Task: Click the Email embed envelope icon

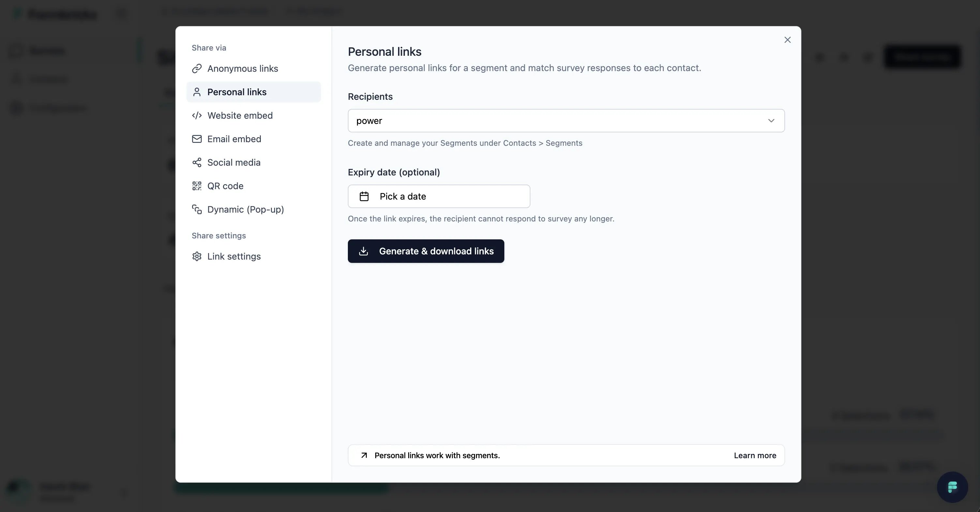Action: tap(197, 139)
